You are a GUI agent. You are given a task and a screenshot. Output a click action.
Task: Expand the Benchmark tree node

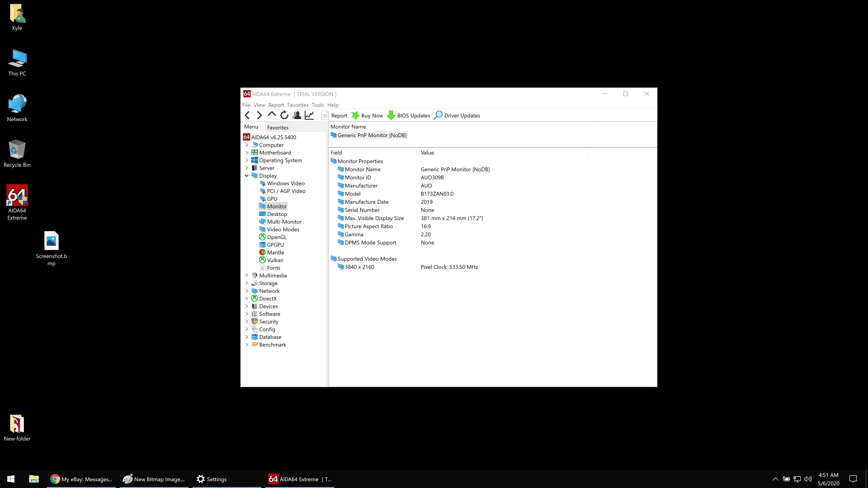[x=247, y=345]
